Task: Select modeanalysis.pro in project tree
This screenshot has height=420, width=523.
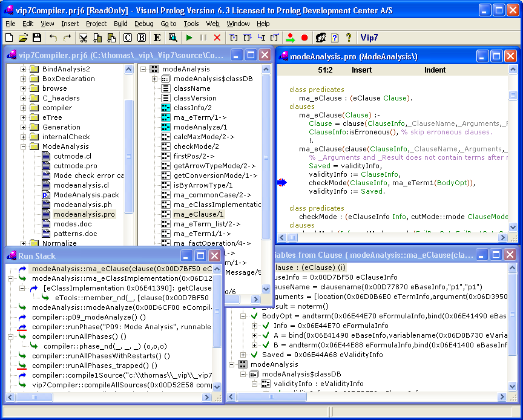Action: pyautogui.click(x=84, y=214)
